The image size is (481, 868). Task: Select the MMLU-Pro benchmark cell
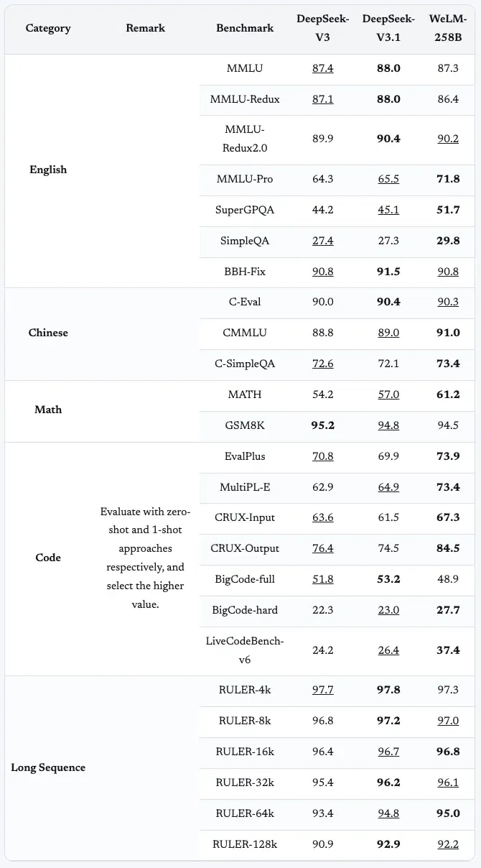pyautogui.click(x=245, y=179)
